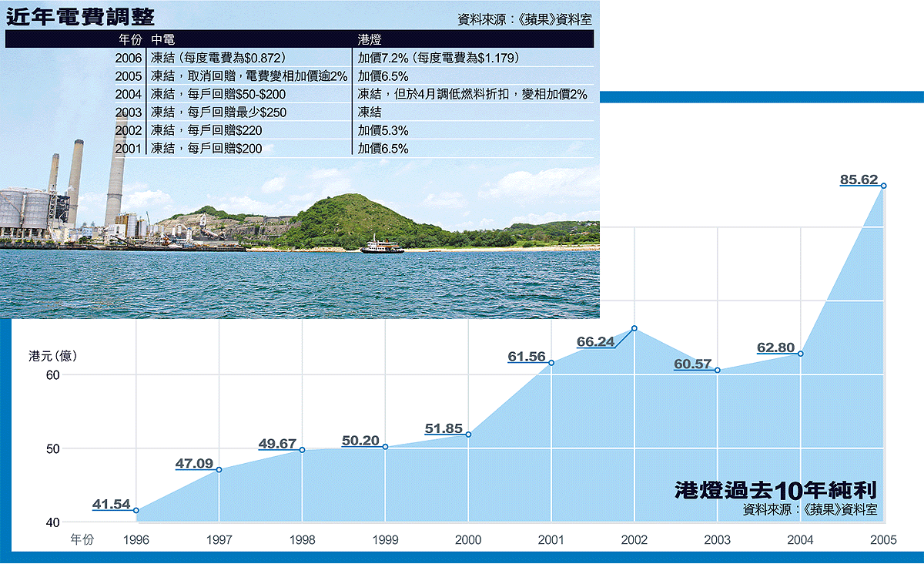
Task: Select cell 凍結,取消回贈,電費變相加價逾2%
Action: [249, 76]
